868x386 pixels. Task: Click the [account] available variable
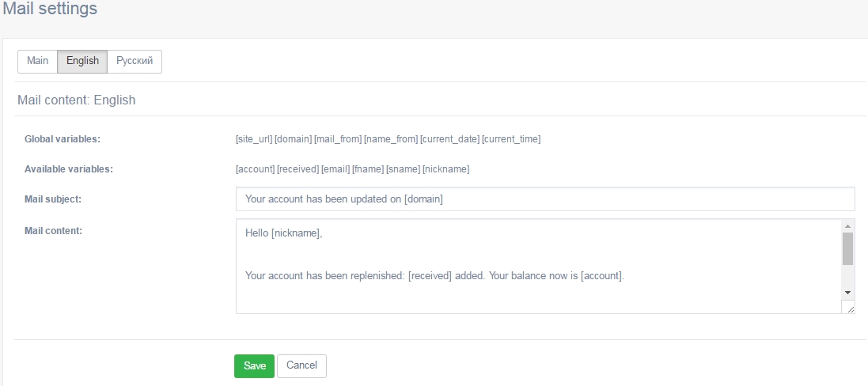(256, 169)
